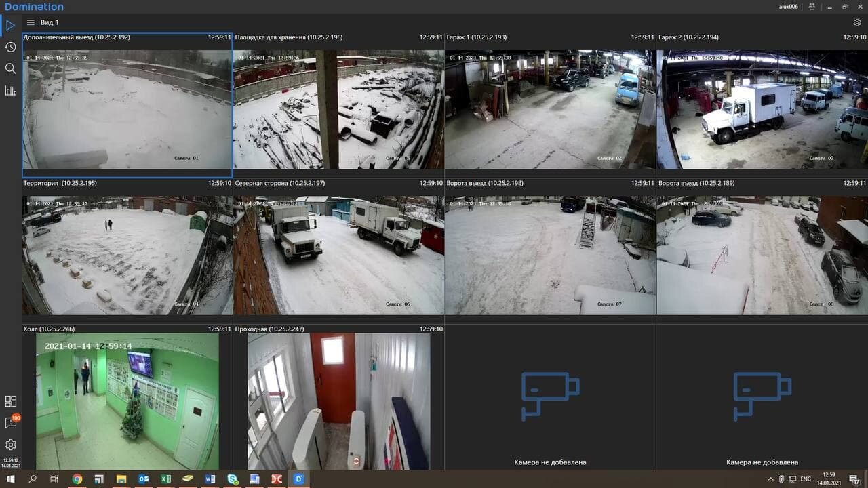
Task: Switch the ENG input language indicator
Action: [x=807, y=479]
